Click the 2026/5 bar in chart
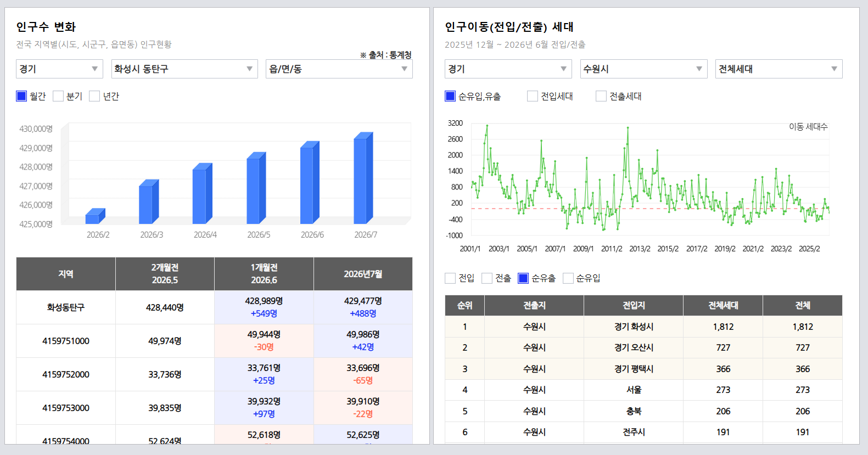Image resolution: width=868 pixels, height=455 pixels. pos(256,188)
